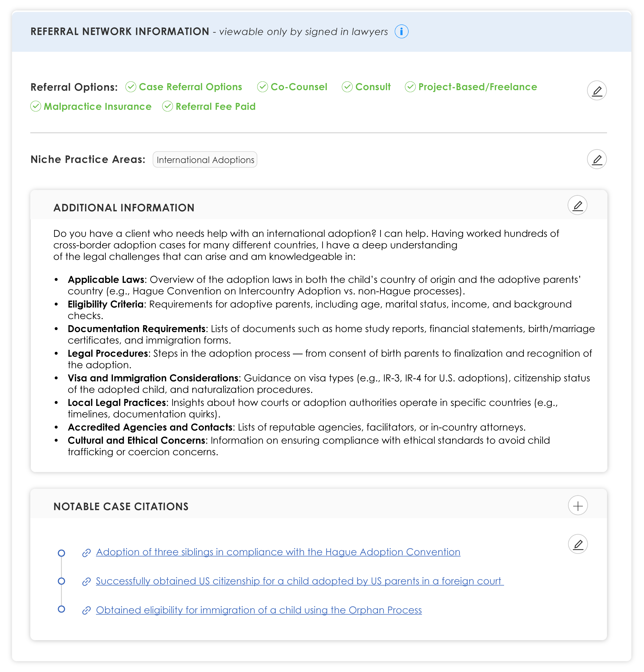Screen dimensions: 644x672
Task: Toggle the Referral Fee Paid checkmark
Action: click(x=167, y=106)
